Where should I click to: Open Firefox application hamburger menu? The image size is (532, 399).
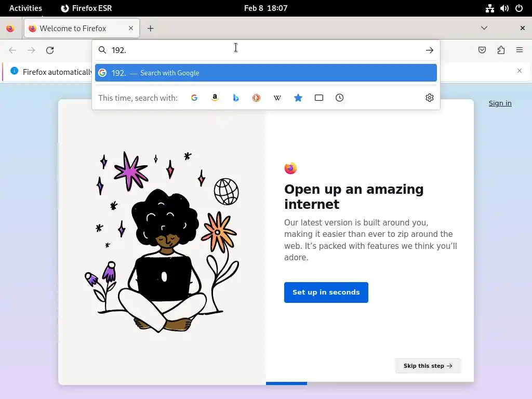point(520,50)
